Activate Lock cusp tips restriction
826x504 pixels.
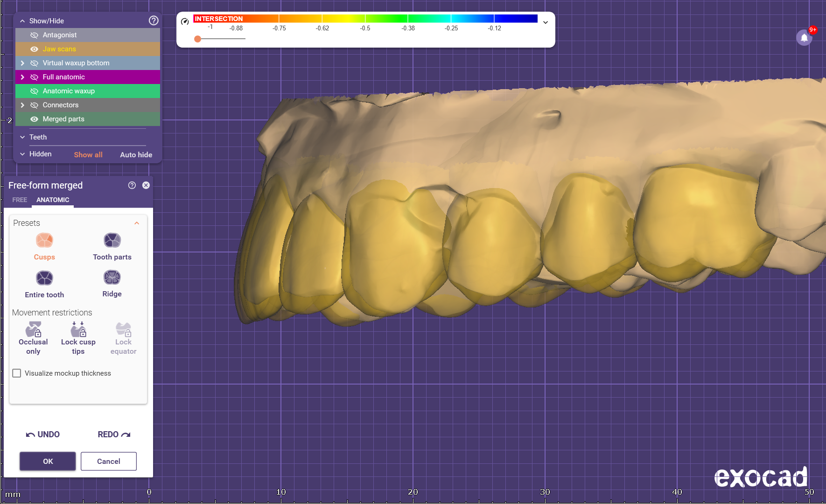[78, 329]
